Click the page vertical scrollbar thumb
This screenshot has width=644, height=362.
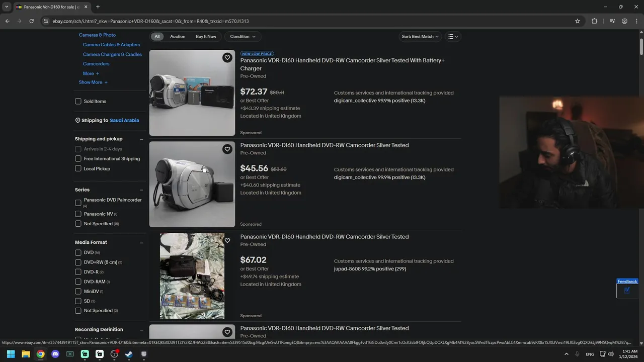click(x=641, y=46)
